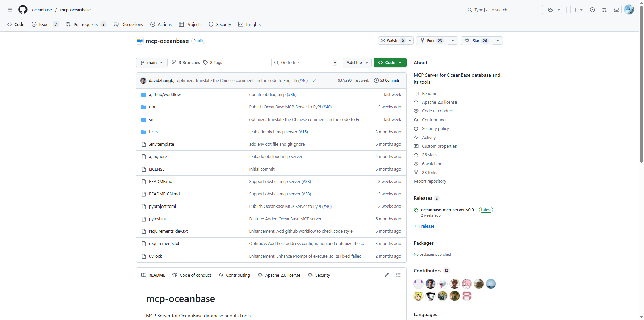The image size is (644, 320).
Task: Open the Security tab
Action: (x=220, y=24)
